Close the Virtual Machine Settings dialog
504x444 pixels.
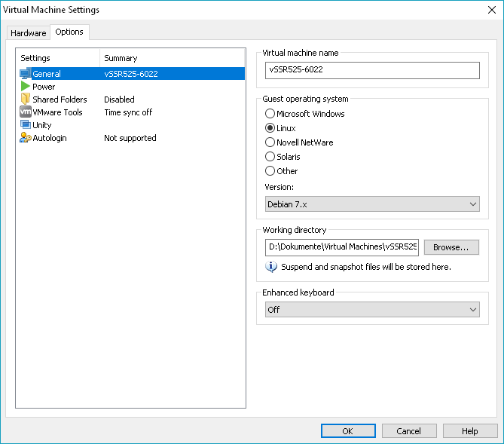[490, 10]
